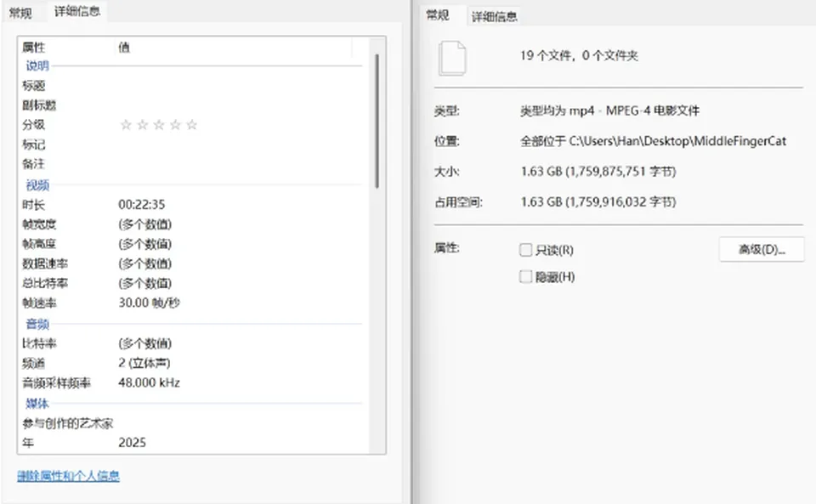Switch to 常规 tab in left window
Screen dimensions: 816x504
pos(20,13)
